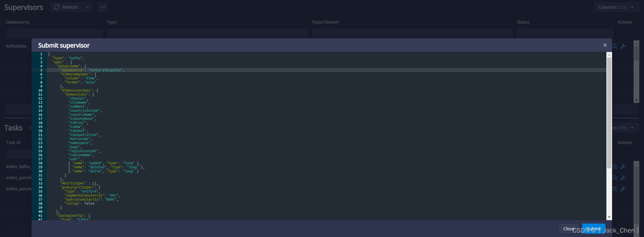Submit the supervisor spec

pos(594,229)
